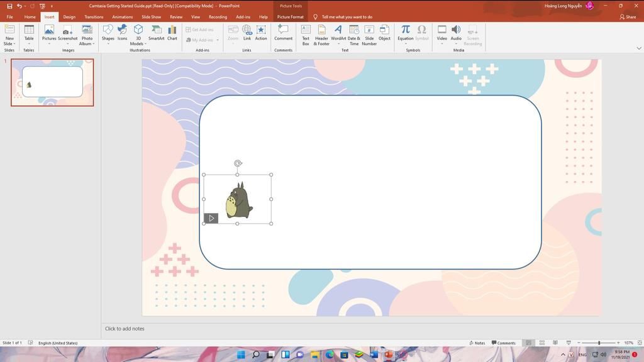This screenshot has height=362, width=644.
Task: Insert an Object
Action: pos(384,33)
